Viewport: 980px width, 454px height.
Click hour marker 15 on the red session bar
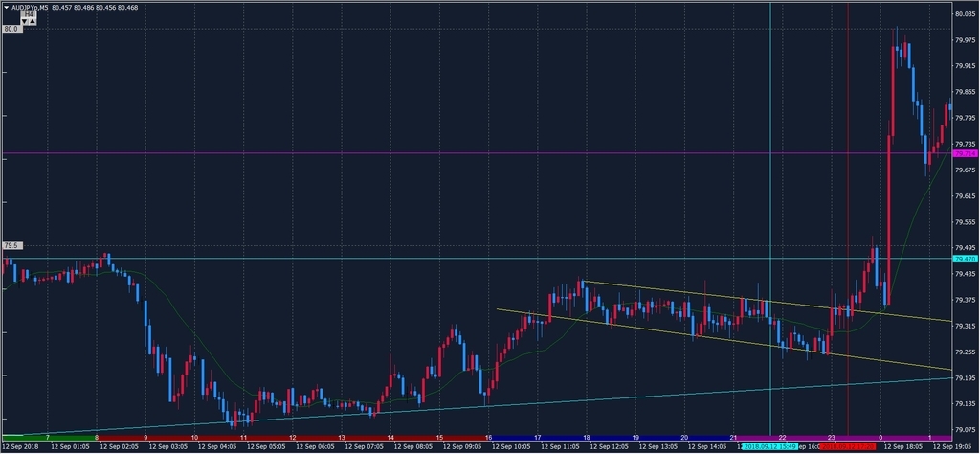pyautogui.click(x=438, y=437)
